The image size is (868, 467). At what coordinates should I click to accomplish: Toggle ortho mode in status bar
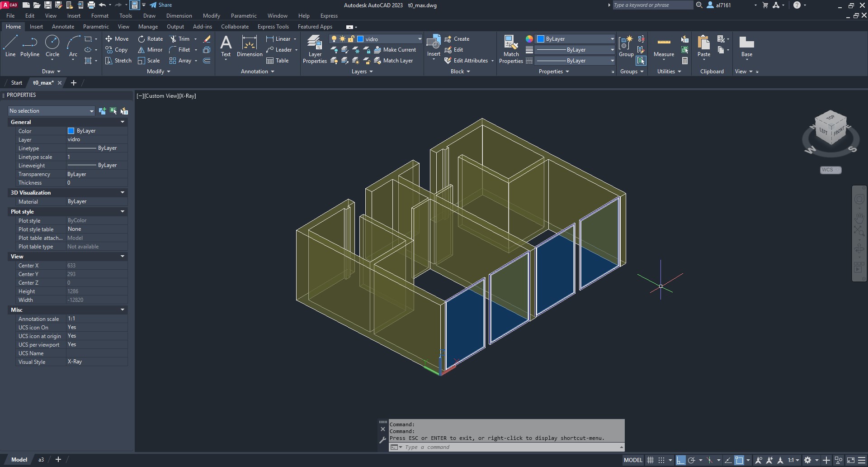[x=680, y=460]
